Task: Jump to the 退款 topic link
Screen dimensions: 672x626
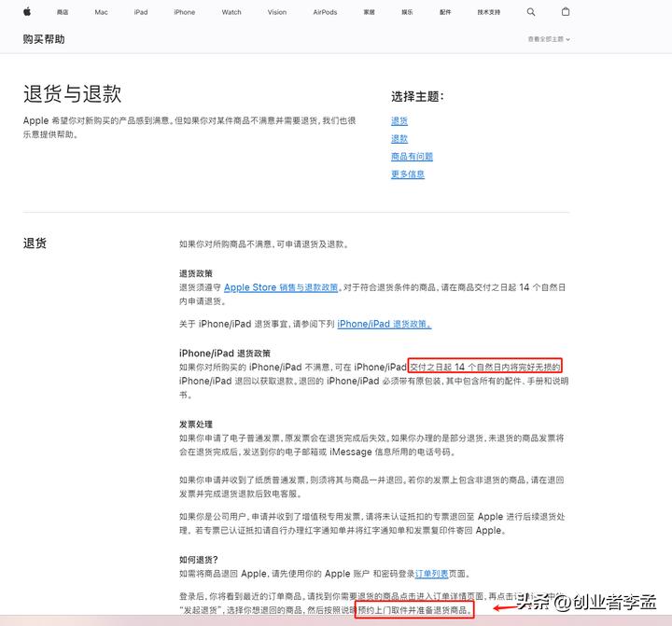Action: coord(399,138)
